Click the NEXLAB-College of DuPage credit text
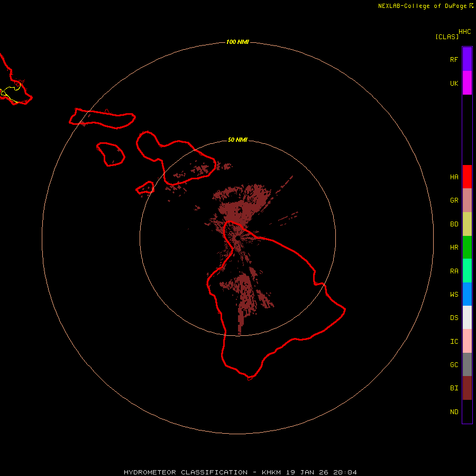 [x=422, y=6]
